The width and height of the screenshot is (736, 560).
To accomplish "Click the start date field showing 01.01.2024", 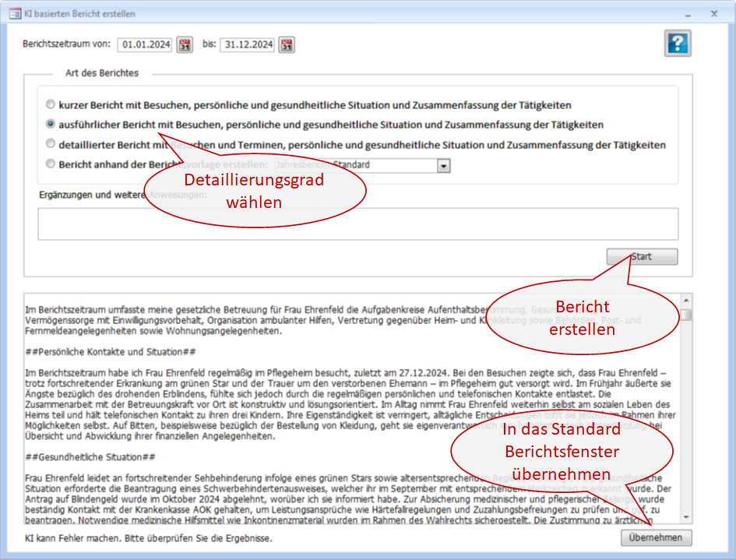I will pyautogui.click(x=146, y=45).
